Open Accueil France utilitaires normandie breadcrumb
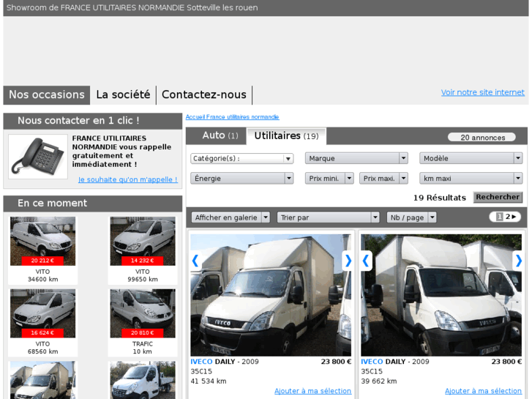Viewport: 532px width, 399px height. pos(233,117)
